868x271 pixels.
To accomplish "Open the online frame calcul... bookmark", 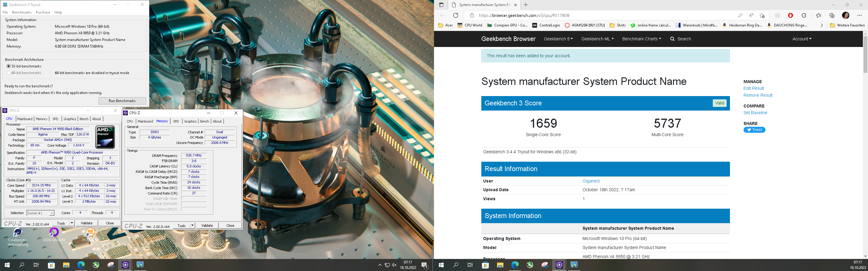I will [651, 25].
